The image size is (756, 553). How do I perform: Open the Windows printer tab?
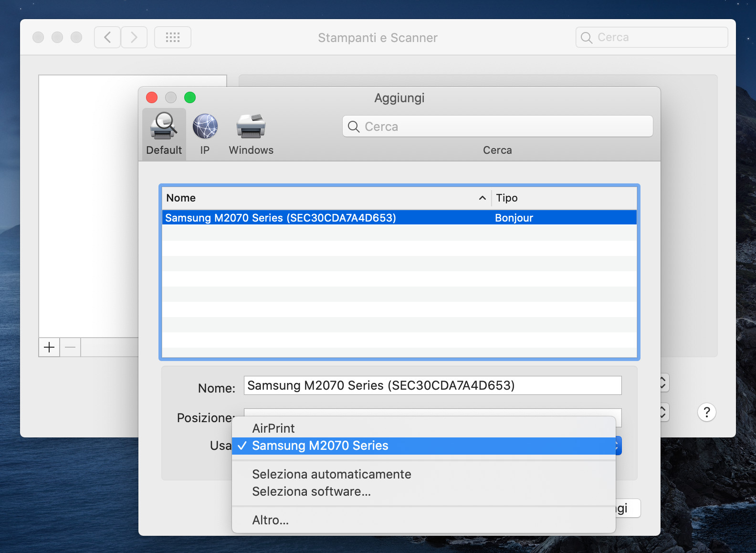click(x=251, y=134)
